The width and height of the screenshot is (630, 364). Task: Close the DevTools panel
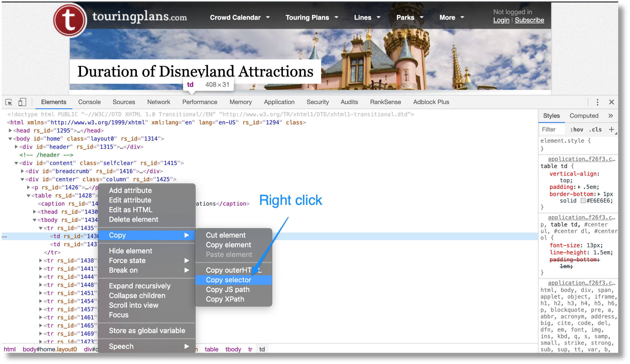611,102
